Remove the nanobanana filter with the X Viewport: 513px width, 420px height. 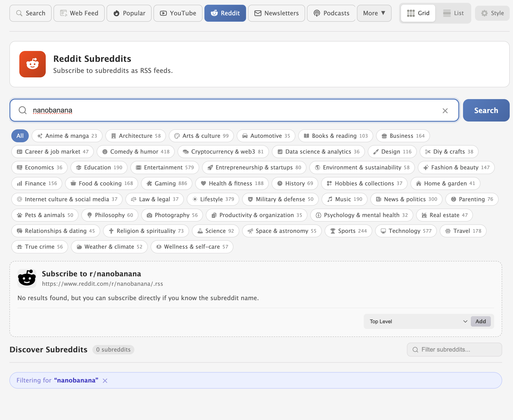[105, 381]
